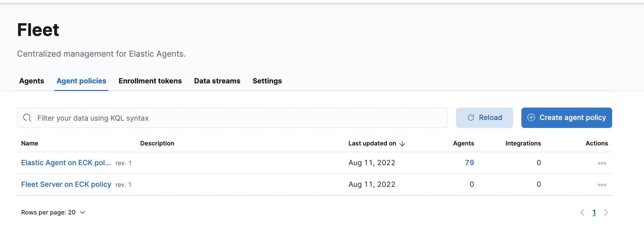Image resolution: width=644 pixels, height=247 pixels.
Task: Go to next page arrow
Action: pyautogui.click(x=606, y=212)
